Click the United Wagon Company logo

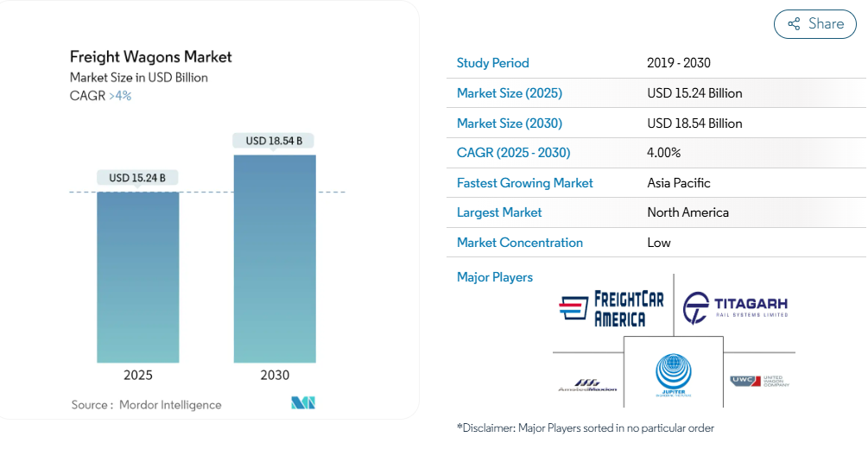[759, 381]
